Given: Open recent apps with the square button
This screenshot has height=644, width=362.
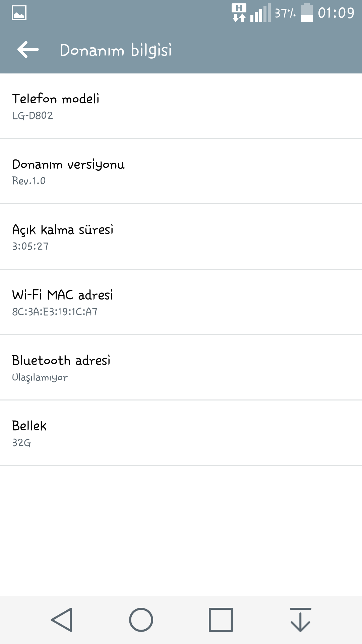Looking at the screenshot, I should point(221,620).
